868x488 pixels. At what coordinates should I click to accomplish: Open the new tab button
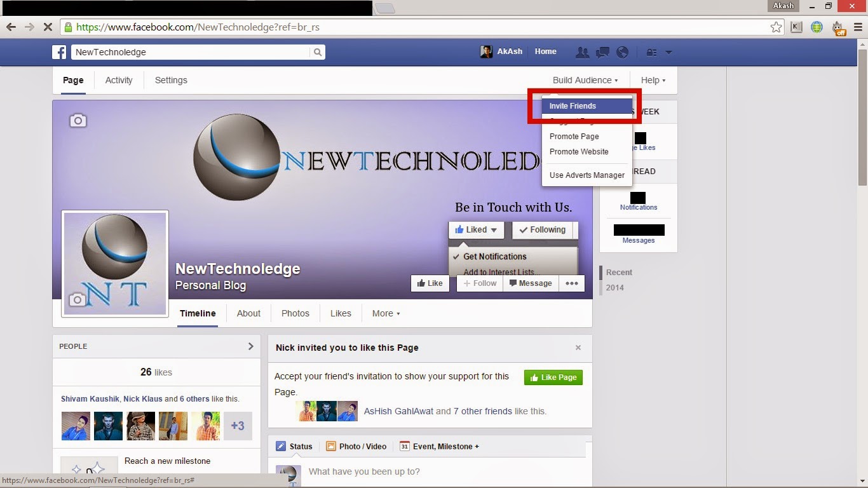point(385,8)
